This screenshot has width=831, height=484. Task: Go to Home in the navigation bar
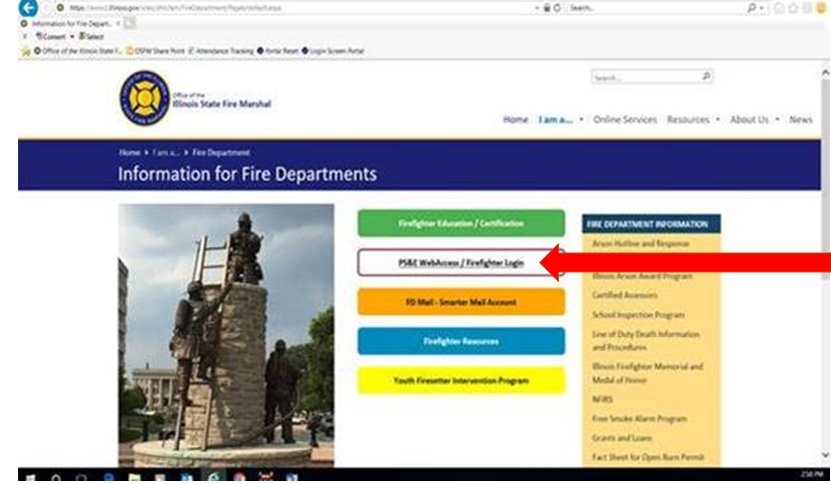[515, 119]
